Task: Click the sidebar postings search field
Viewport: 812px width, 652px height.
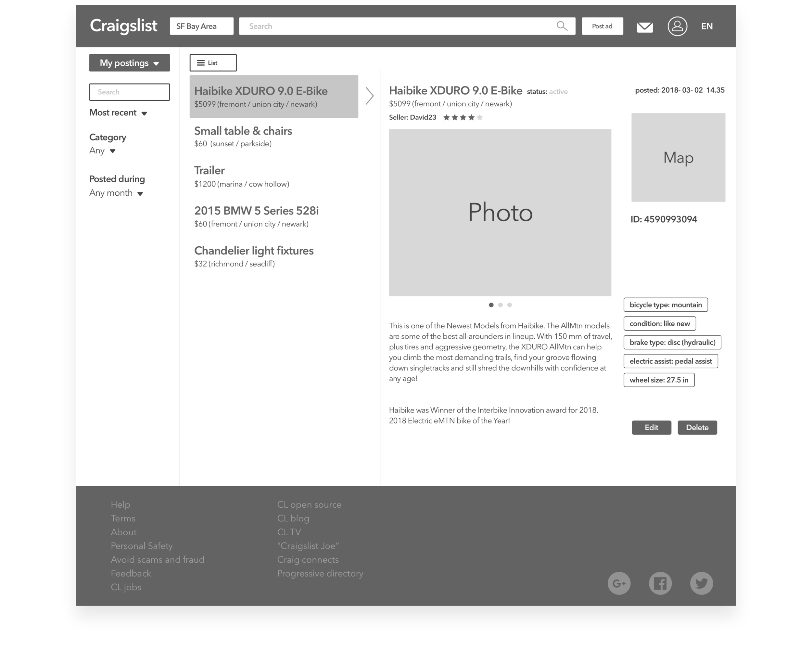Action: tap(129, 92)
